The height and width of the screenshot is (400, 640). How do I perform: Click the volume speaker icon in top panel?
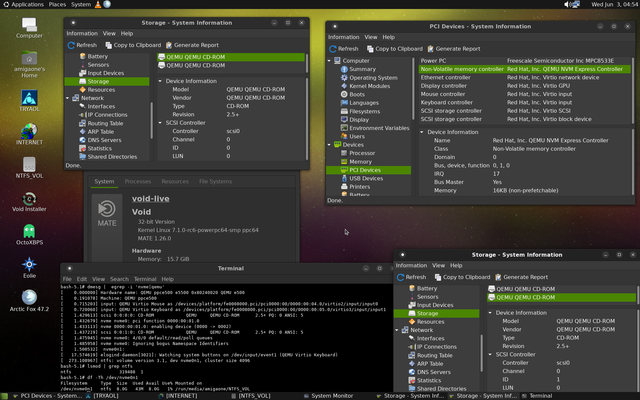click(x=567, y=4)
